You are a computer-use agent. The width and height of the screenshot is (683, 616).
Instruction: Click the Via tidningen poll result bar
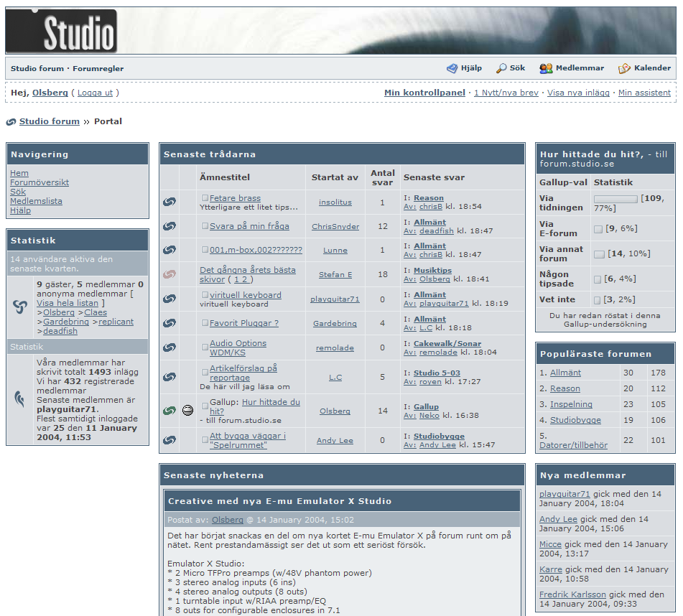(615, 199)
